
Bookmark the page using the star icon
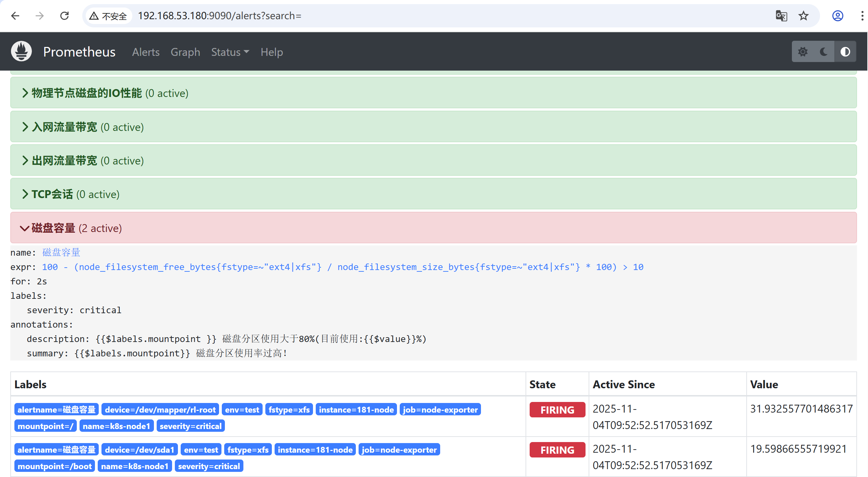click(x=804, y=16)
